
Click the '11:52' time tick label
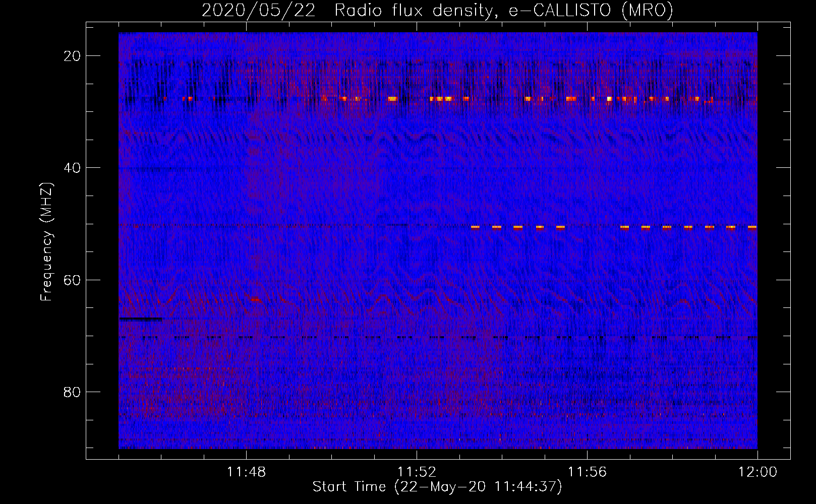tap(417, 472)
